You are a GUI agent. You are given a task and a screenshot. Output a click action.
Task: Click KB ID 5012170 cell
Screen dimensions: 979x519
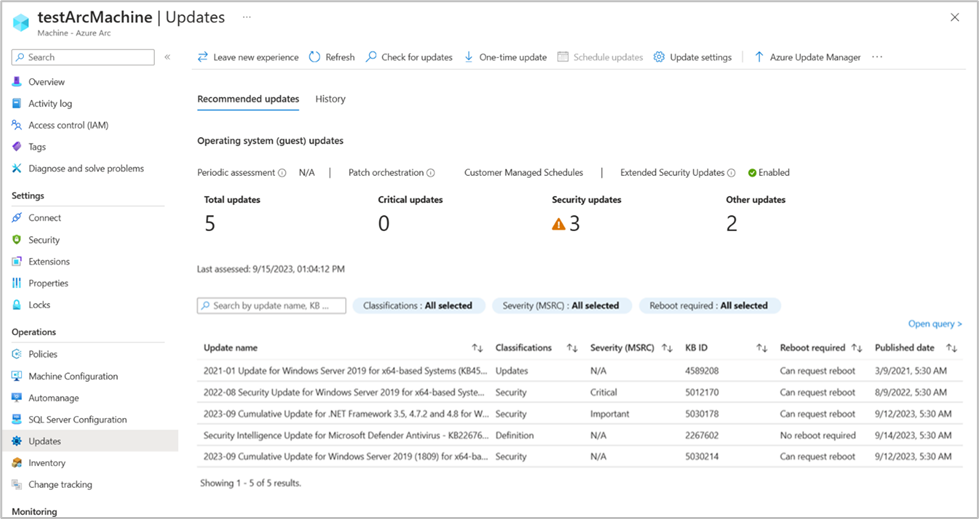702,392
